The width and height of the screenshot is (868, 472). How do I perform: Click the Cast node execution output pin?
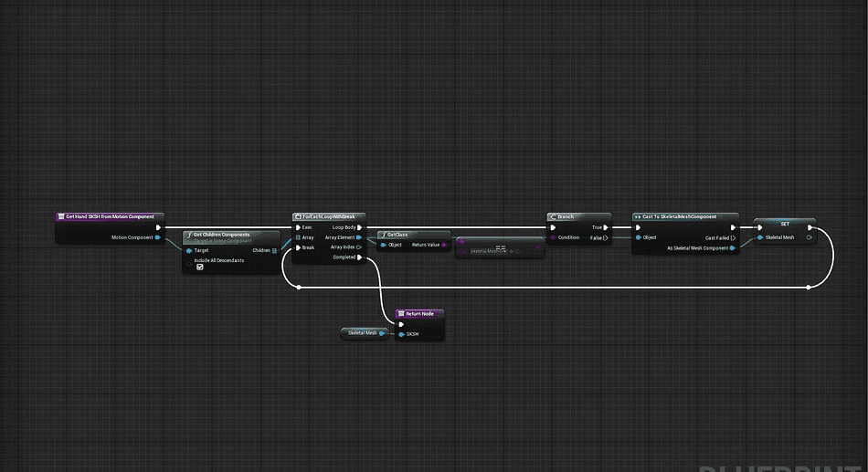point(734,227)
